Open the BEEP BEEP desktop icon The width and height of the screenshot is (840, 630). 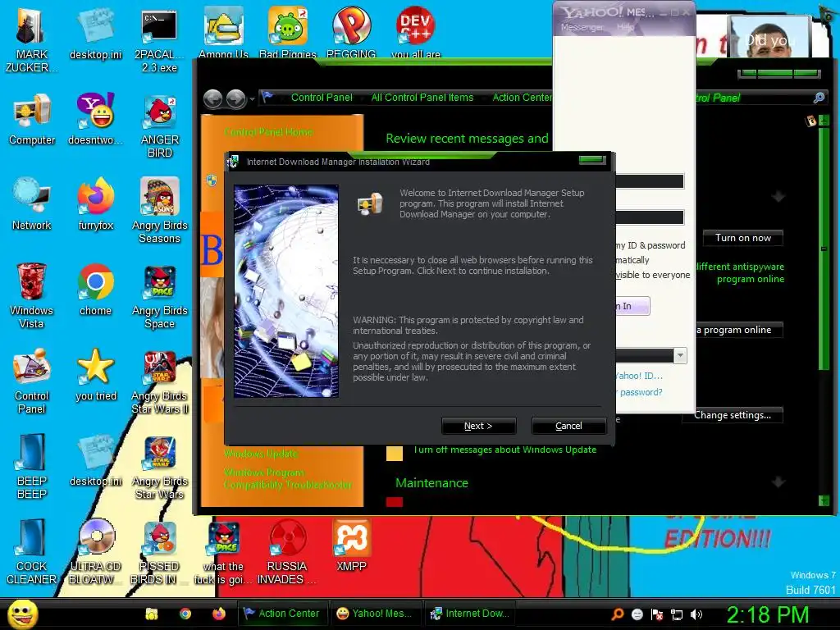pos(32,466)
